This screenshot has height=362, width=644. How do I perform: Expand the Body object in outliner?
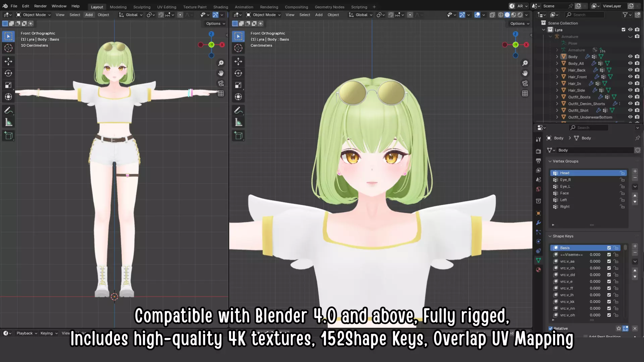(x=557, y=57)
